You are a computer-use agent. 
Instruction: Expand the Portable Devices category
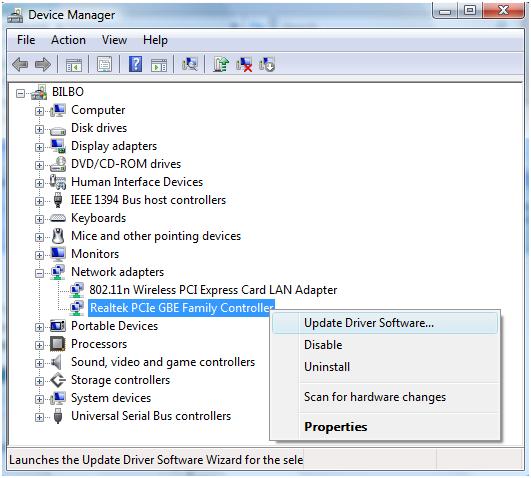[x=39, y=327]
